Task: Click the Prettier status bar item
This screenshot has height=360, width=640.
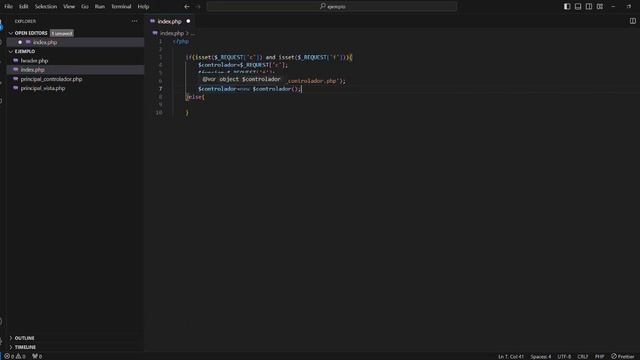Action: 622,356
